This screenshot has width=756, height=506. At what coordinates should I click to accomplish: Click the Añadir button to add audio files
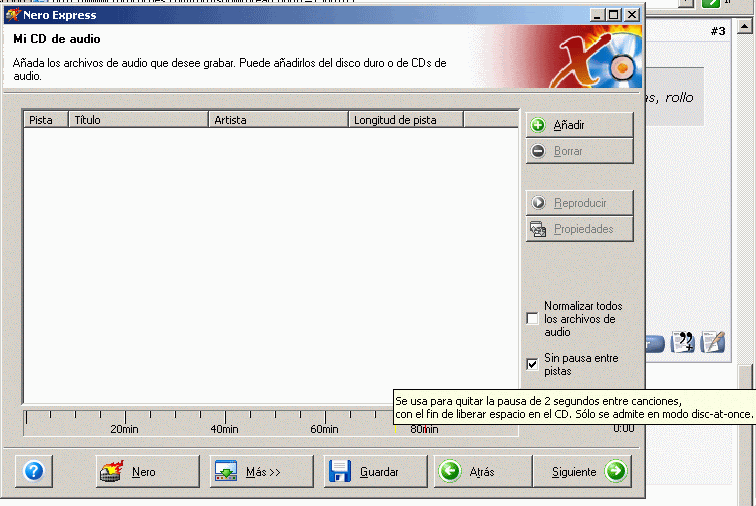pos(580,125)
